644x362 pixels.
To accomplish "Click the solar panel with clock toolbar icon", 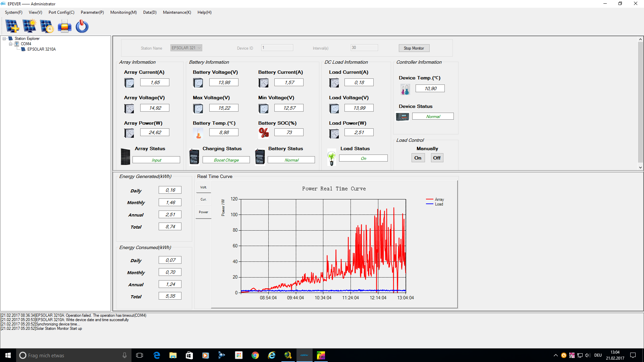I will point(47,26).
